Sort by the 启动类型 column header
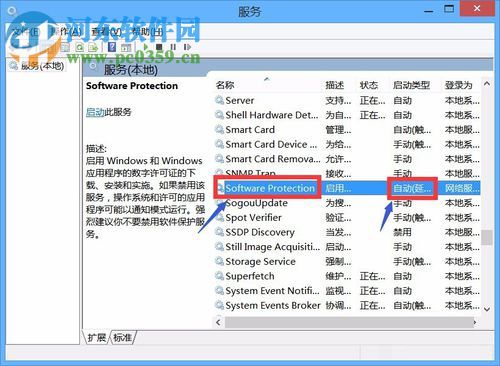 click(x=411, y=85)
